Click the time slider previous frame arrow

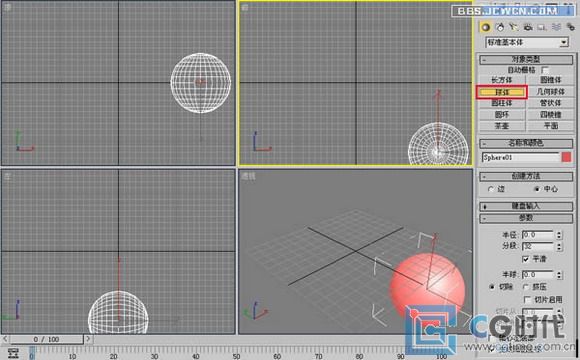5,339
